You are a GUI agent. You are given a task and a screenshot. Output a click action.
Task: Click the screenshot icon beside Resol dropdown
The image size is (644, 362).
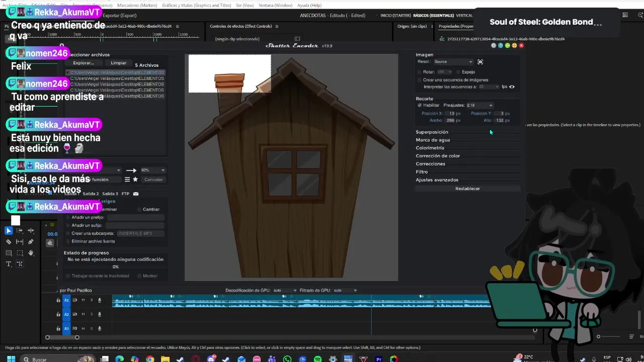pos(480,62)
